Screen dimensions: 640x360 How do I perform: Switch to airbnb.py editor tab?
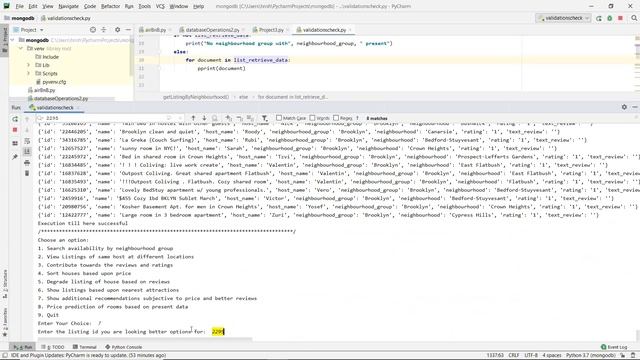(155, 30)
